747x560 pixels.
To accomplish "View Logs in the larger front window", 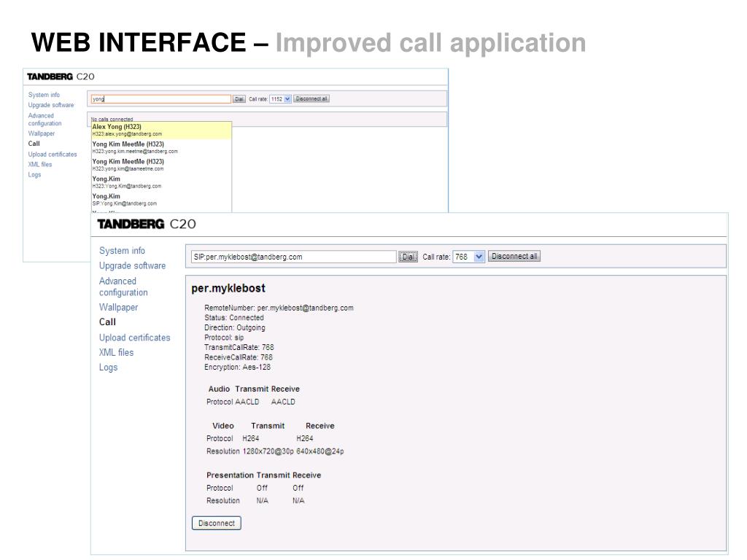I will [108, 367].
